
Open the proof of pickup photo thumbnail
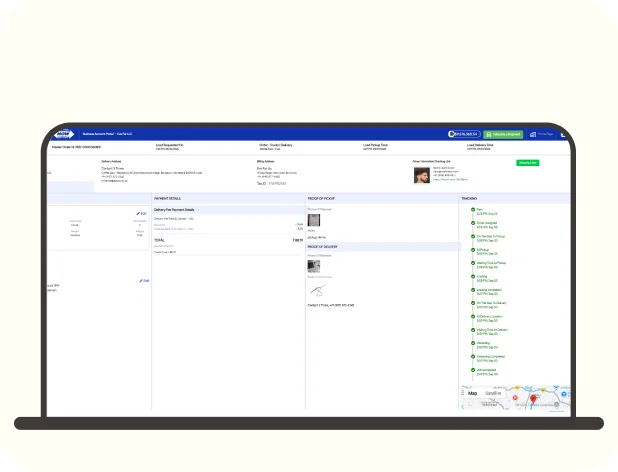[314, 220]
